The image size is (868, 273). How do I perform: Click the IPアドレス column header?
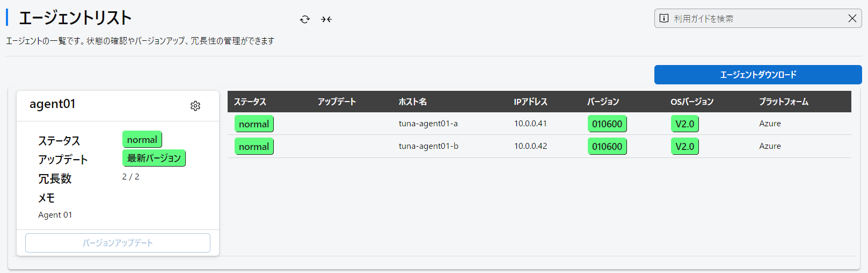pos(530,102)
